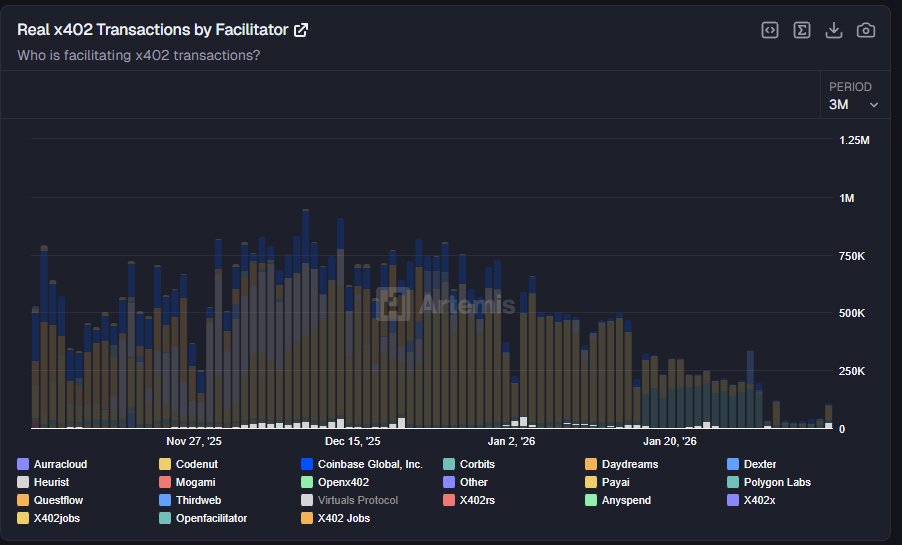Click the 250K y-axis value
The height and width of the screenshot is (545, 902).
coord(852,371)
